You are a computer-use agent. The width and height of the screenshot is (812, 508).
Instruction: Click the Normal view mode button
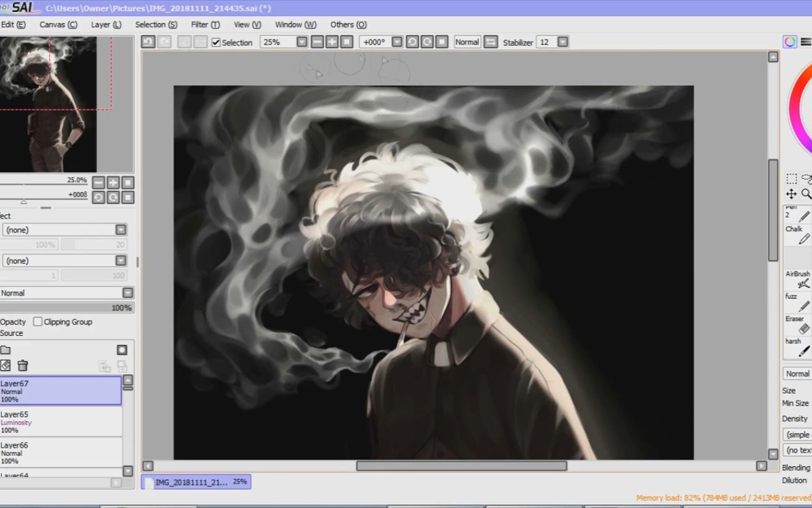click(467, 42)
